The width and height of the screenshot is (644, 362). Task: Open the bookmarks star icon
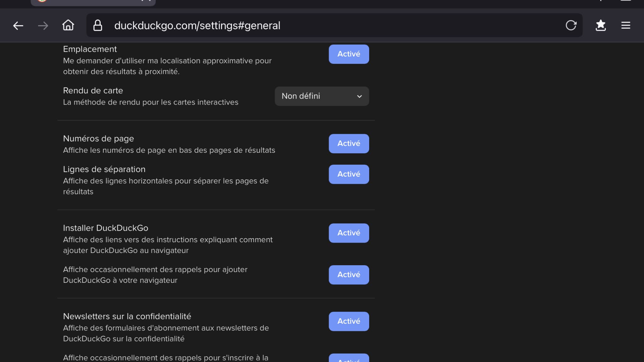pyautogui.click(x=601, y=25)
